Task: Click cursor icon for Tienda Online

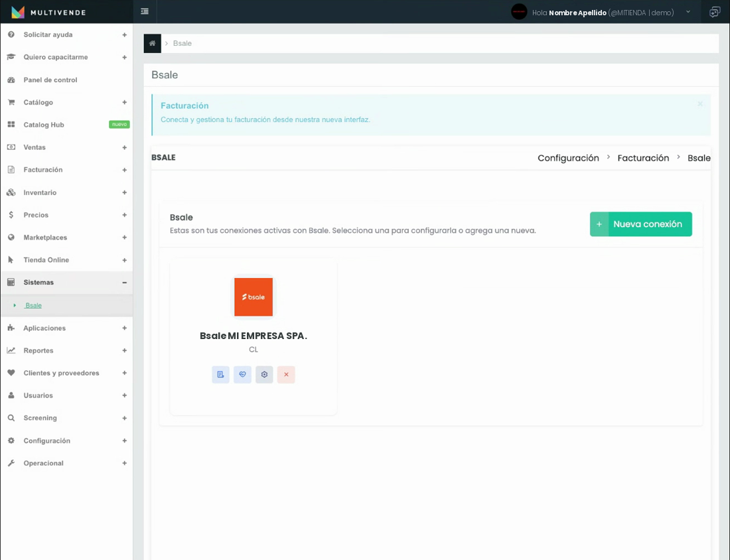Action: click(11, 259)
